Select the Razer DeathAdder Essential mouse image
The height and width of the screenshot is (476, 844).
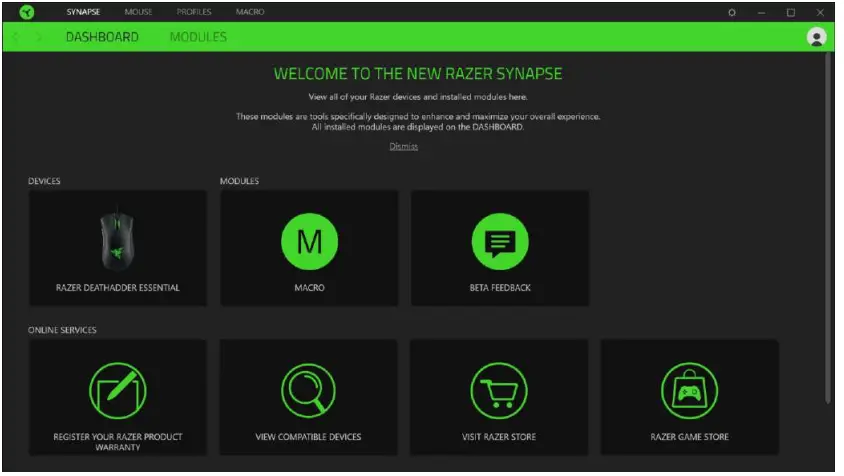[118, 242]
